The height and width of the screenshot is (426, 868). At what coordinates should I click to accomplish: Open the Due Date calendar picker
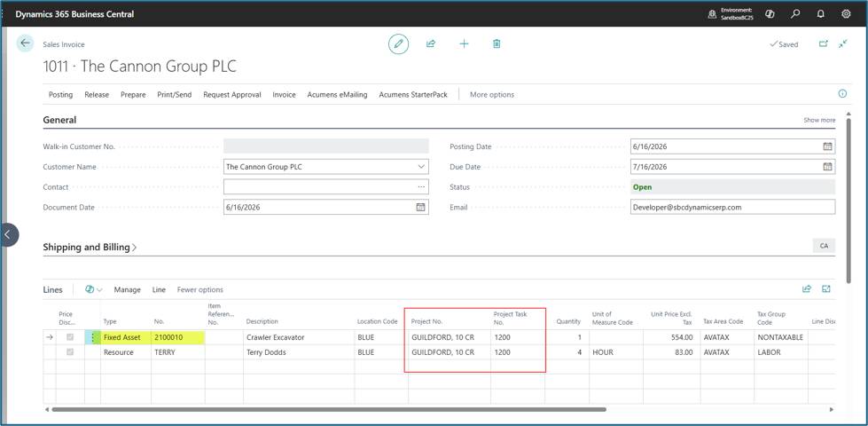tap(827, 167)
